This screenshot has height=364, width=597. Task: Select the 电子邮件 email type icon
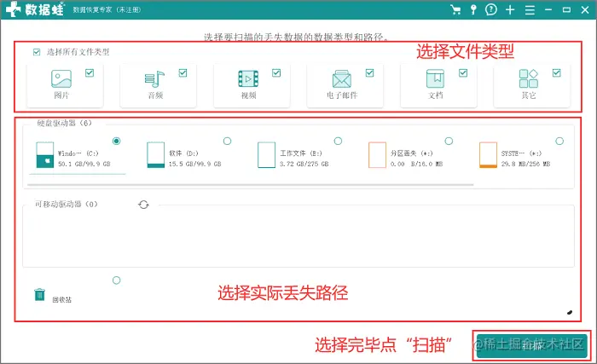click(x=341, y=78)
